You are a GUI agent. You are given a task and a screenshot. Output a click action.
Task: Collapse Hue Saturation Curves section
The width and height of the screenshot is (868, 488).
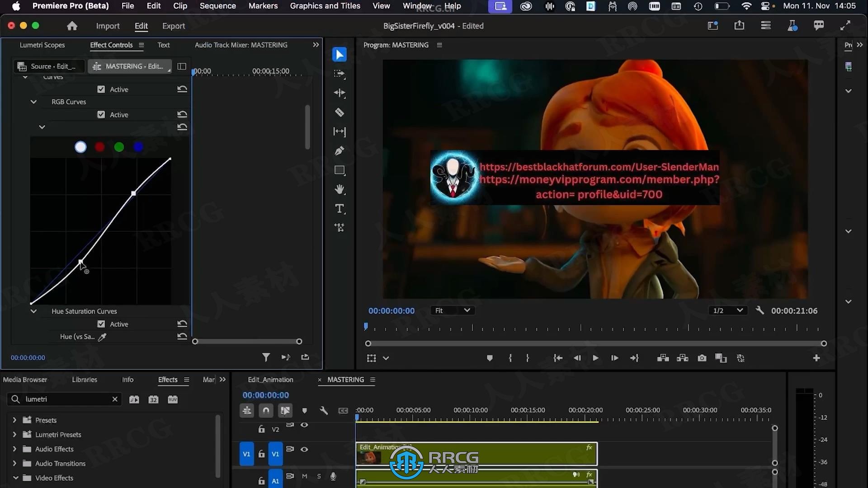pyautogui.click(x=33, y=311)
